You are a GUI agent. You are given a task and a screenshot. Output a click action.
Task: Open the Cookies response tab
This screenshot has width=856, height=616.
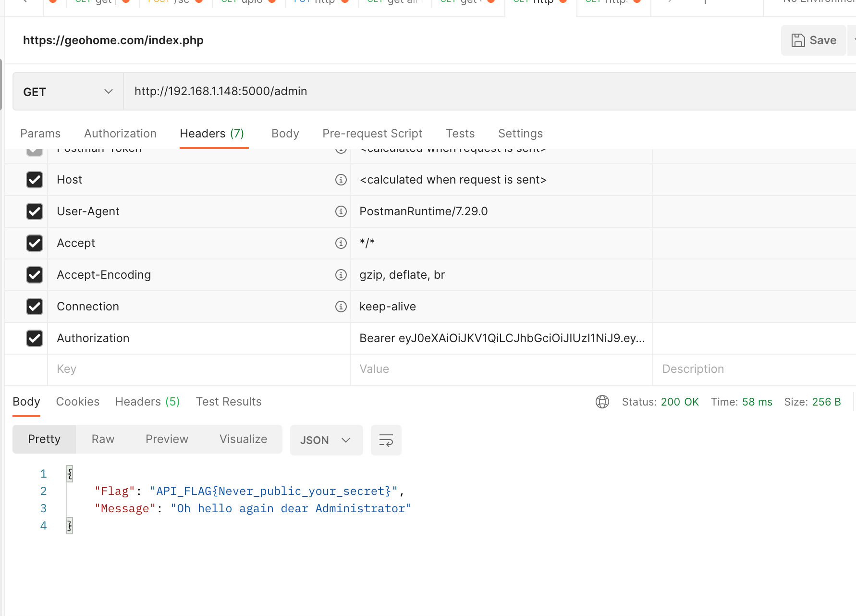pos(77,402)
